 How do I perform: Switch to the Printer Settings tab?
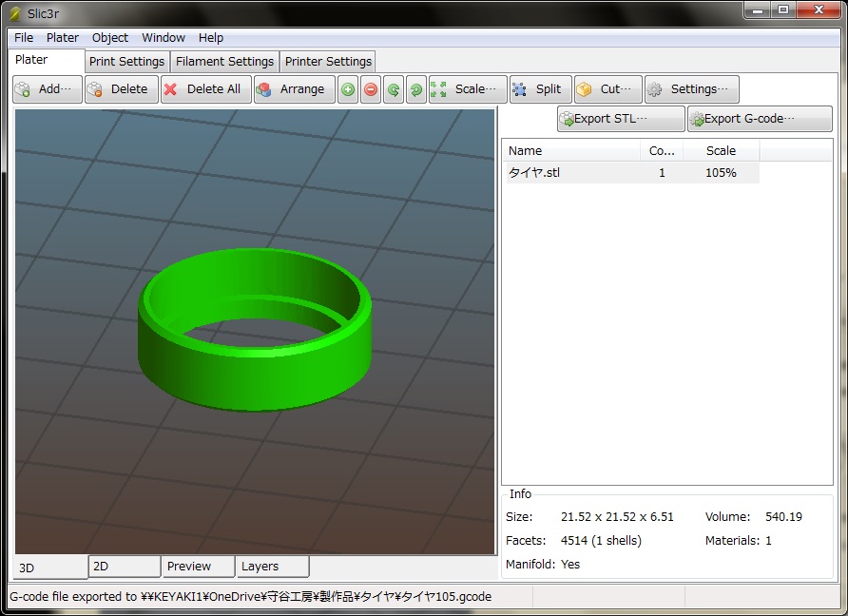pyautogui.click(x=328, y=62)
